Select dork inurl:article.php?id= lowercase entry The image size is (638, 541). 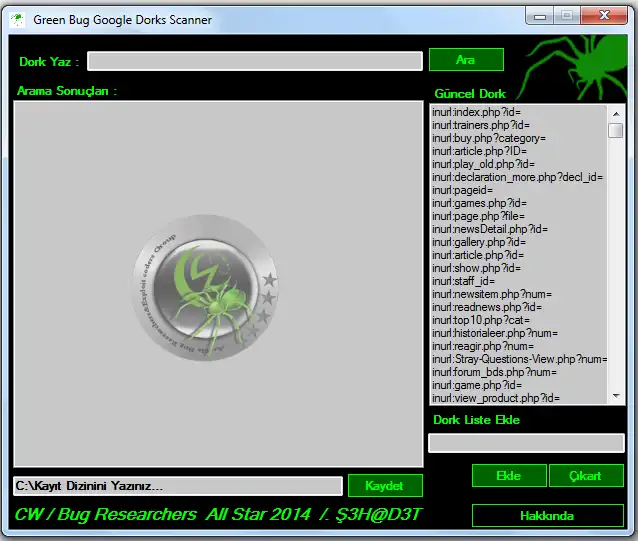(x=478, y=255)
